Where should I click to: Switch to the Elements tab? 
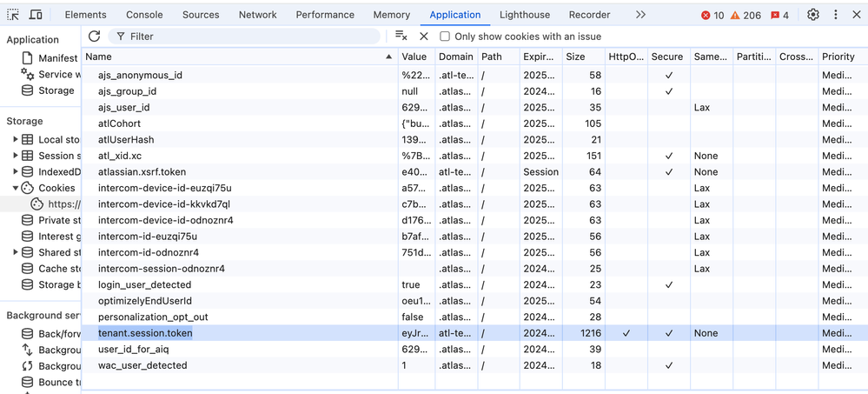point(86,15)
